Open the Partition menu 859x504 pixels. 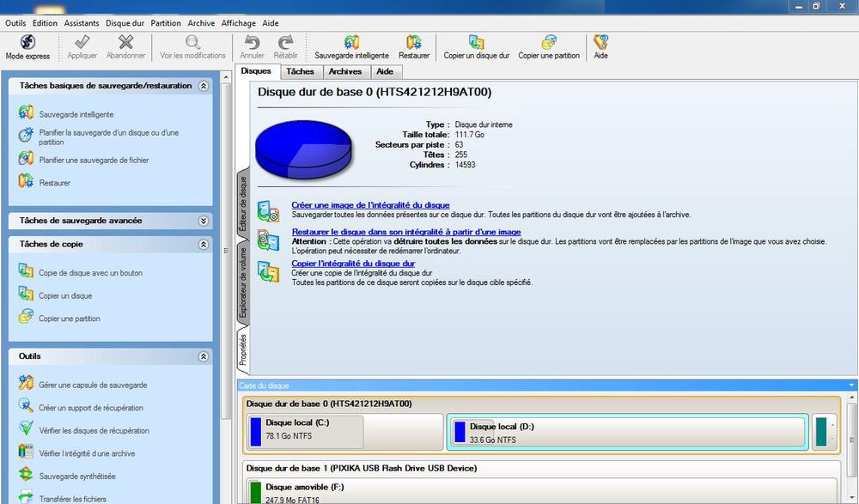pos(166,23)
